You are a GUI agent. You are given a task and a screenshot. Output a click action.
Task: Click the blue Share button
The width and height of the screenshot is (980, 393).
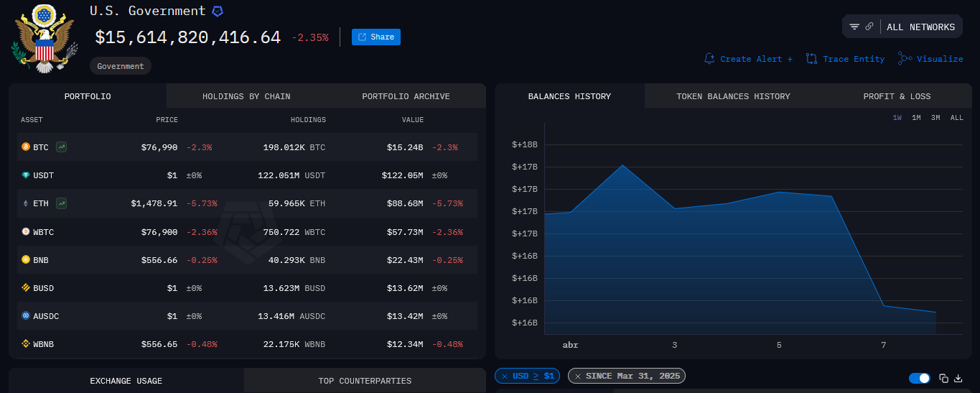click(376, 37)
